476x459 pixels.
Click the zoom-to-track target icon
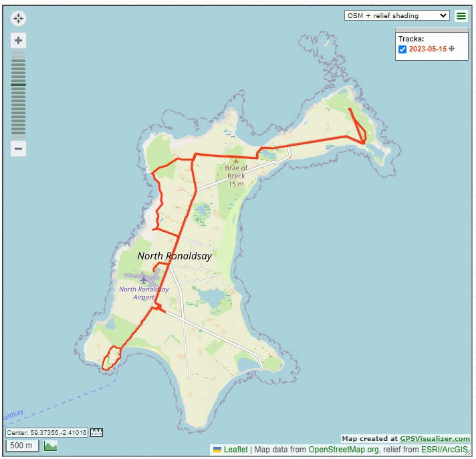coord(451,49)
